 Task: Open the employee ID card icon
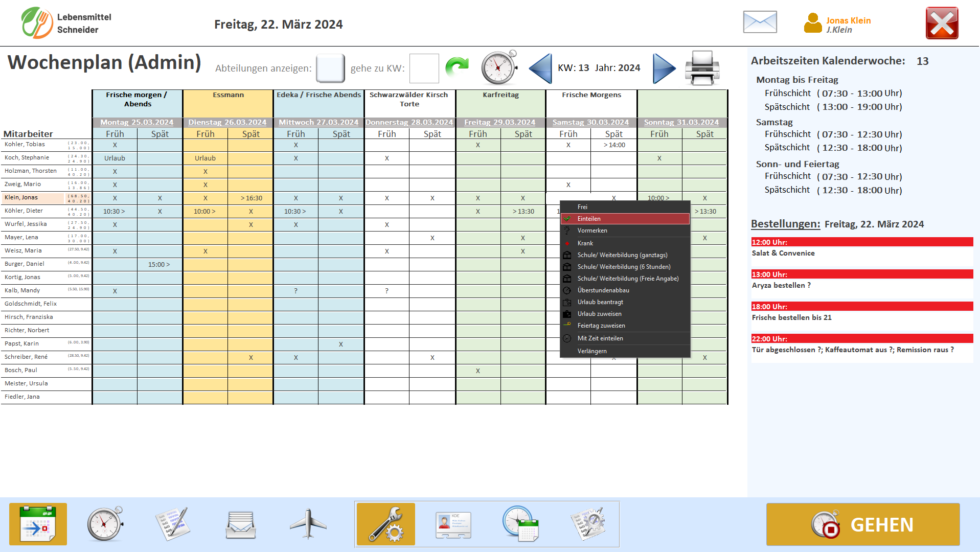(x=453, y=524)
